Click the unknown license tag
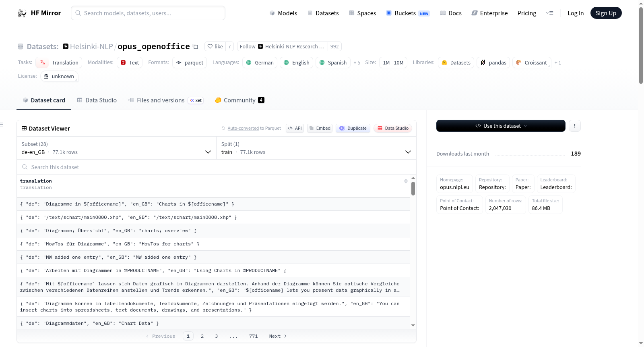 pos(59,76)
